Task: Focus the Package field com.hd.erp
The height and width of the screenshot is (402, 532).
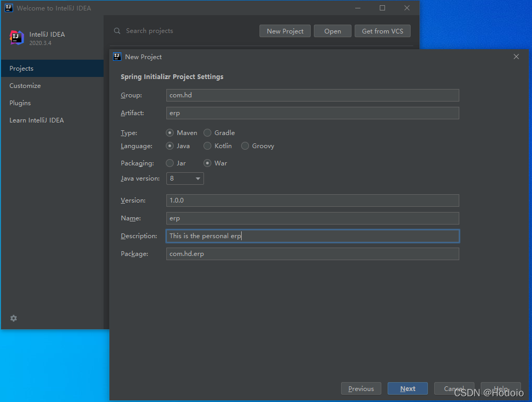Action: tap(312, 254)
